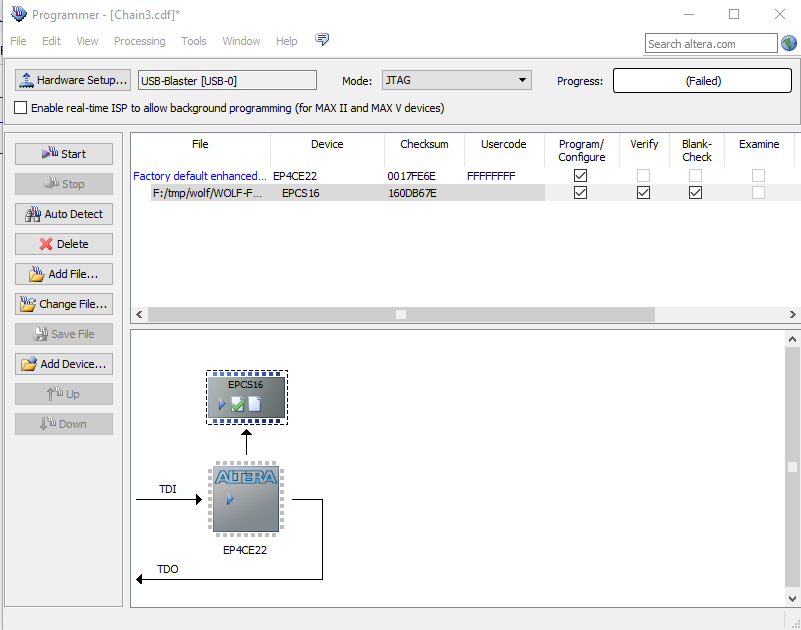Open Hardware Setup dialog
Viewport: 801px width, 630px height.
coord(73,80)
